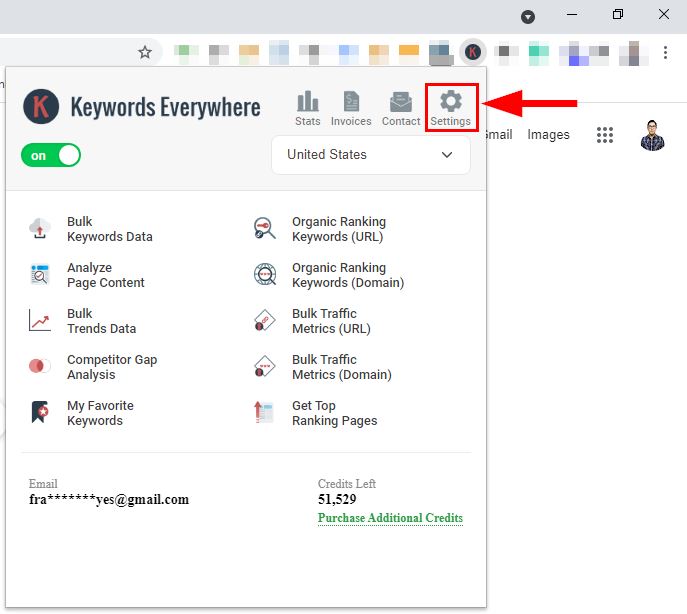Click the Bulk Traffic Metrics (Domain) icon
This screenshot has width=687, height=614.
(265, 366)
